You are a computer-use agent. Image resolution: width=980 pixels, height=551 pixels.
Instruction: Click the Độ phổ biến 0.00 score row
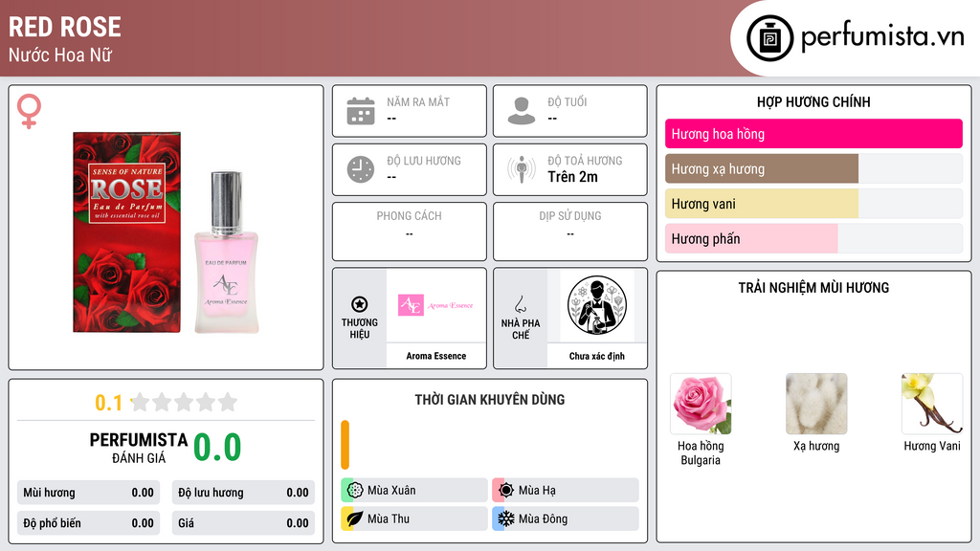click(x=88, y=523)
